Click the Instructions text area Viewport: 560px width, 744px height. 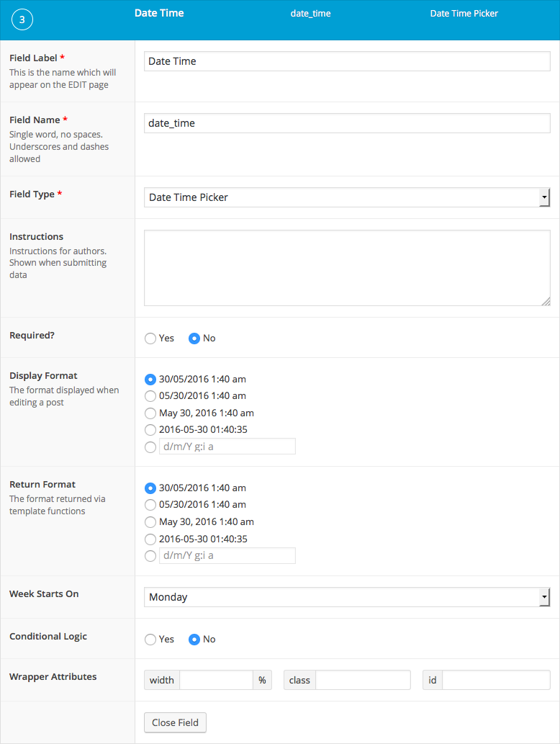point(347,268)
